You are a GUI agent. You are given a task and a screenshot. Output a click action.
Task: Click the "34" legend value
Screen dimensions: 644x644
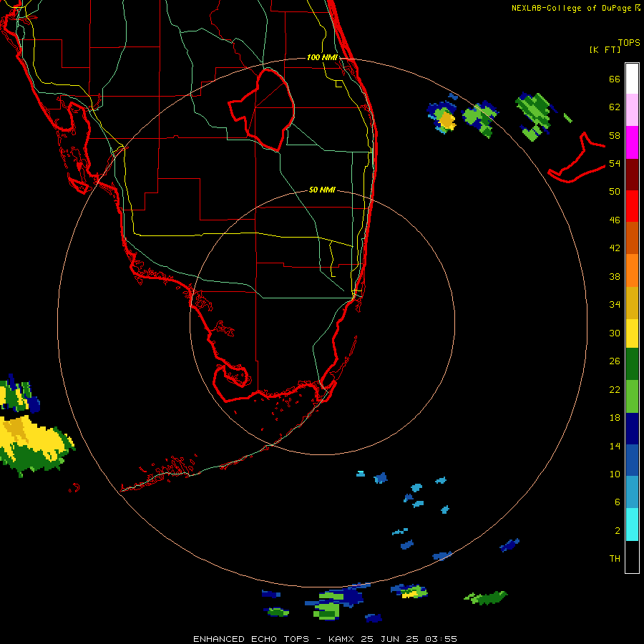[x=615, y=305]
